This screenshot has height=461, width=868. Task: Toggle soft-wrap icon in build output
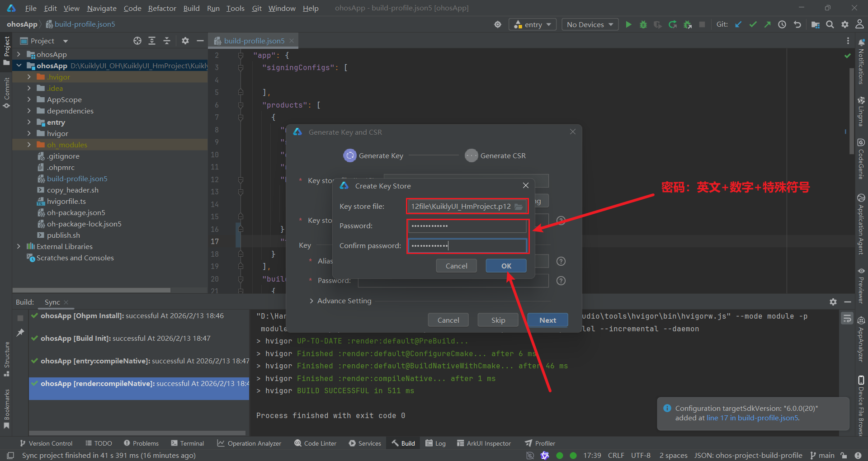(x=847, y=319)
